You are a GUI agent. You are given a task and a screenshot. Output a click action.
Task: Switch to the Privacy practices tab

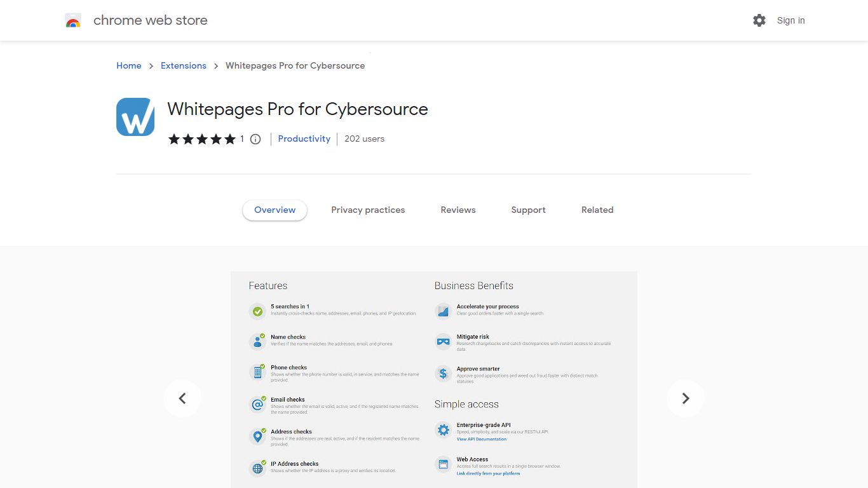(x=368, y=210)
